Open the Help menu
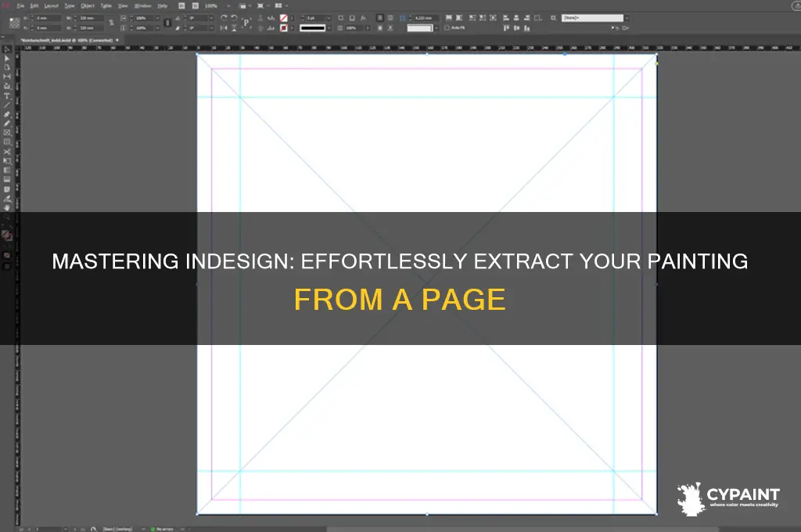The width and height of the screenshot is (801, 532). pos(163,5)
